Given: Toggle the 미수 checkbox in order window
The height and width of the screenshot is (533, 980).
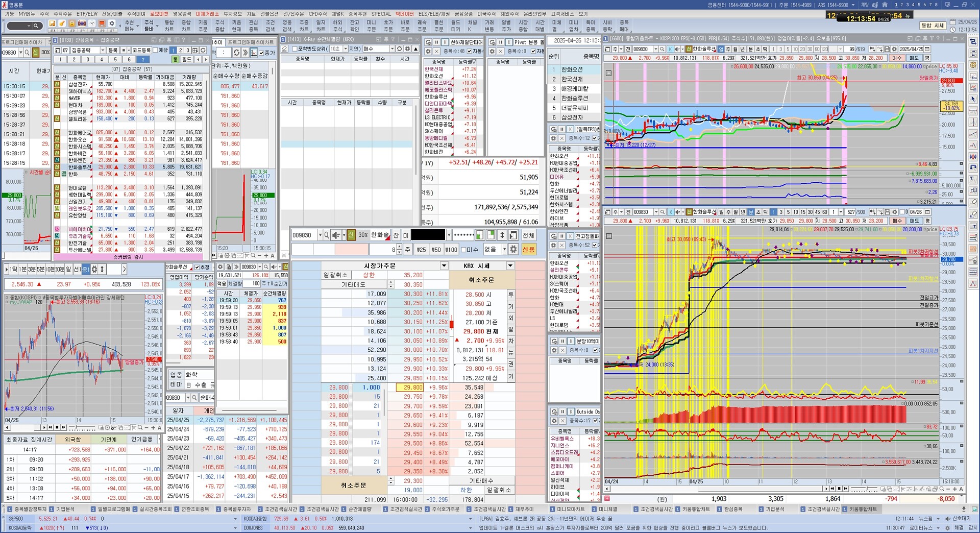Looking at the screenshot, I should pos(464,250).
